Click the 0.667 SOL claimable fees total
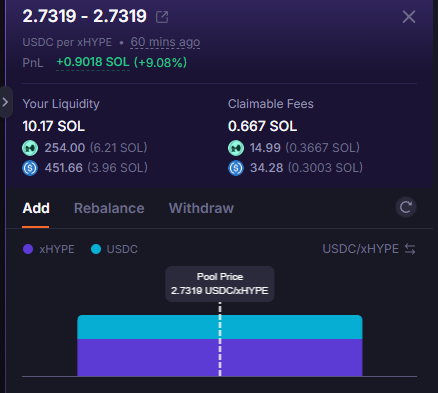This screenshot has width=438, height=393. tap(262, 126)
